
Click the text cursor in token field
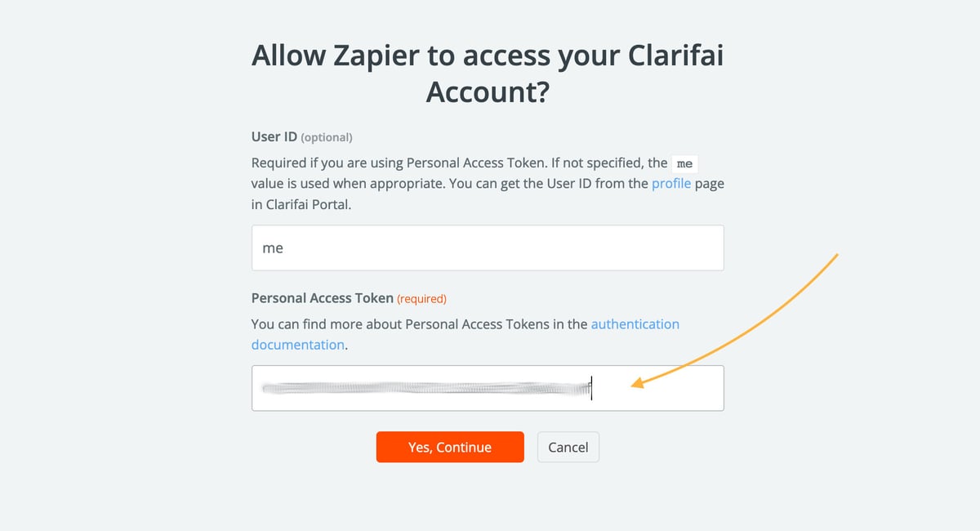click(592, 388)
